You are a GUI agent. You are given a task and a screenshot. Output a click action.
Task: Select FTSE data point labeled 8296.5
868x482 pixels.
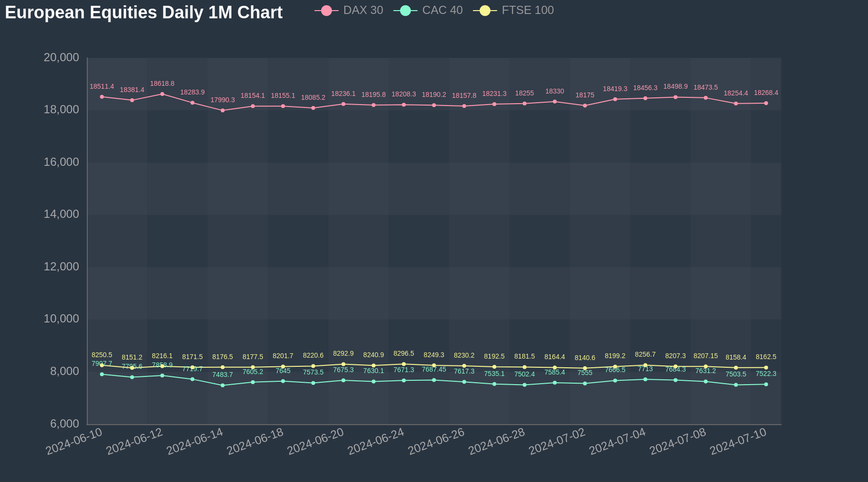pos(404,364)
